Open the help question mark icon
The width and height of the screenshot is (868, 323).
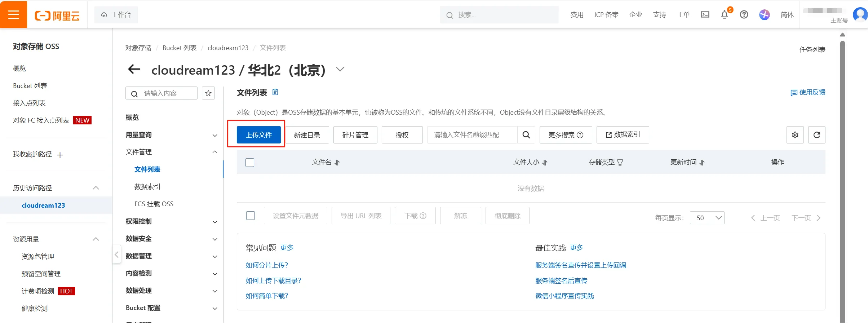pos(744,15)
